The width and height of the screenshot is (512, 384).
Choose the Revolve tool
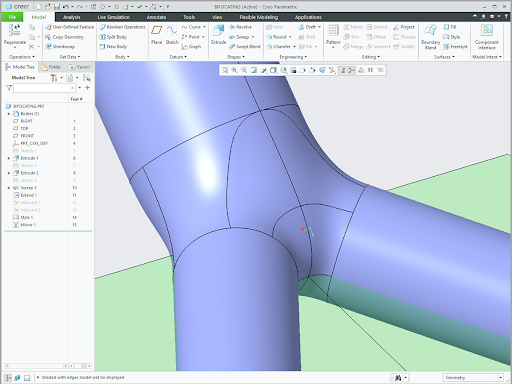pos(240,27)
